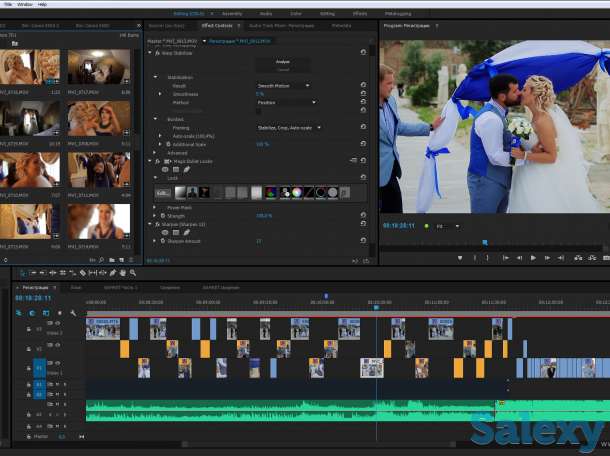Image resolution: width=610 pixels, height=456 pixels.
Task: Switch to the Effect Controls tab
Action: tap(217, 25)
